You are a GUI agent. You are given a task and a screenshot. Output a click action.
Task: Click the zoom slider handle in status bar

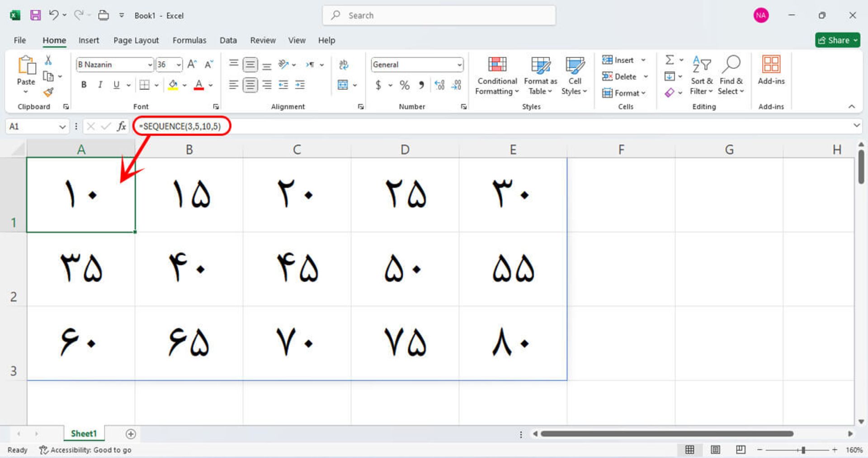803,450
